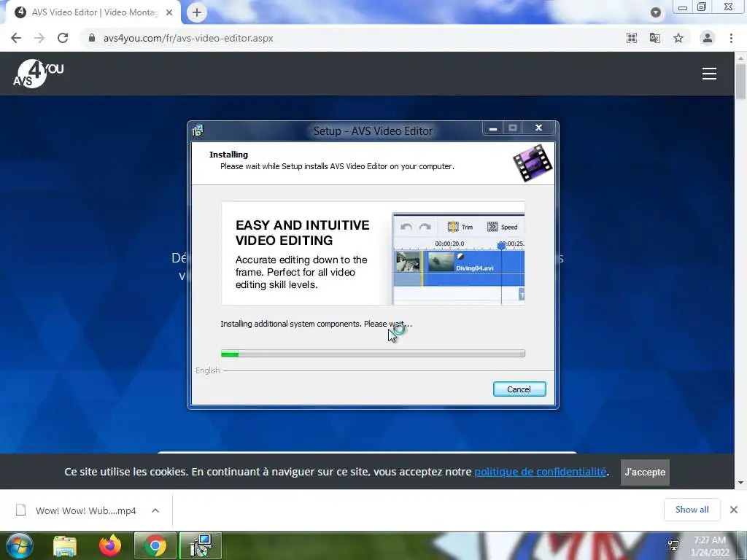747x560 pixels.
Task: Open the Chrome profile avatar
Action: click(708, 38)
